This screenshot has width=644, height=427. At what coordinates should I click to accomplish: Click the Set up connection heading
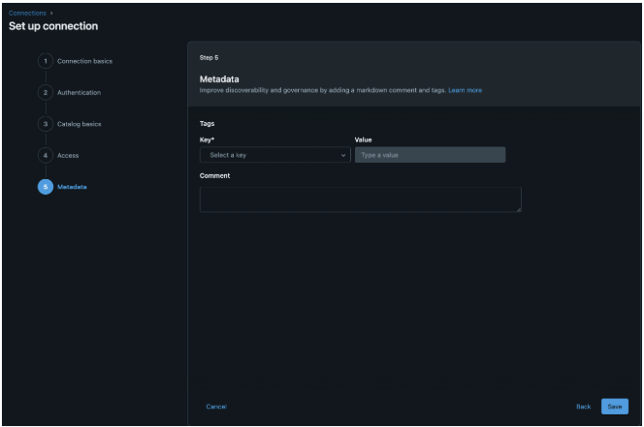pyautogui.click(x=53, y=26)
